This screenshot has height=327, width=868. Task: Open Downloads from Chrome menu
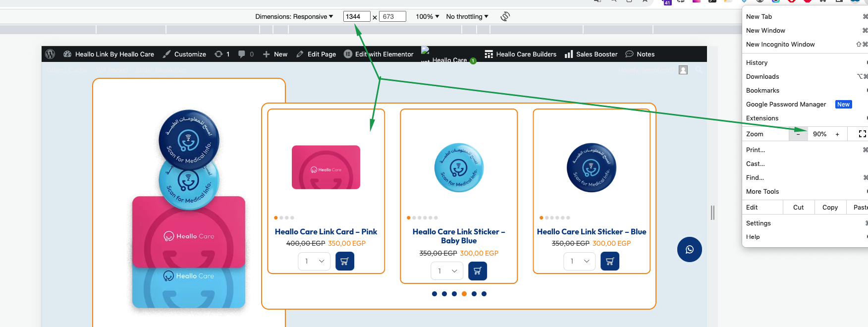tap(805, 76)
